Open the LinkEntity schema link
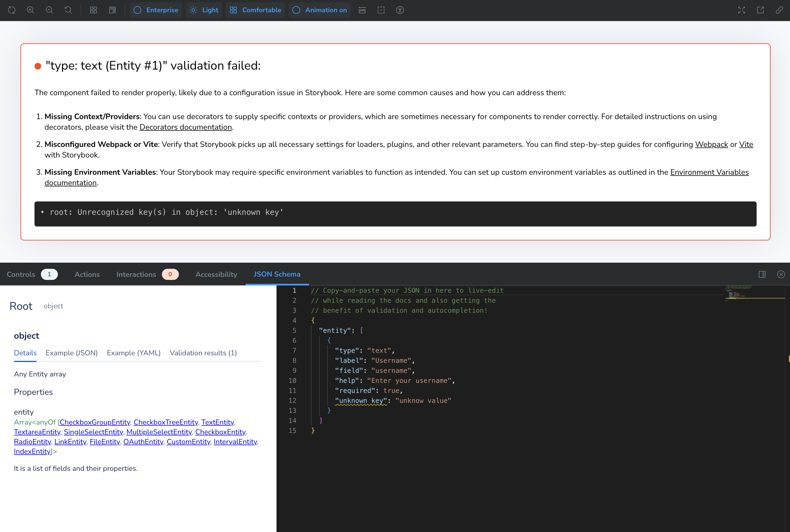Screen dimensions: 790x532 point(70,442)
